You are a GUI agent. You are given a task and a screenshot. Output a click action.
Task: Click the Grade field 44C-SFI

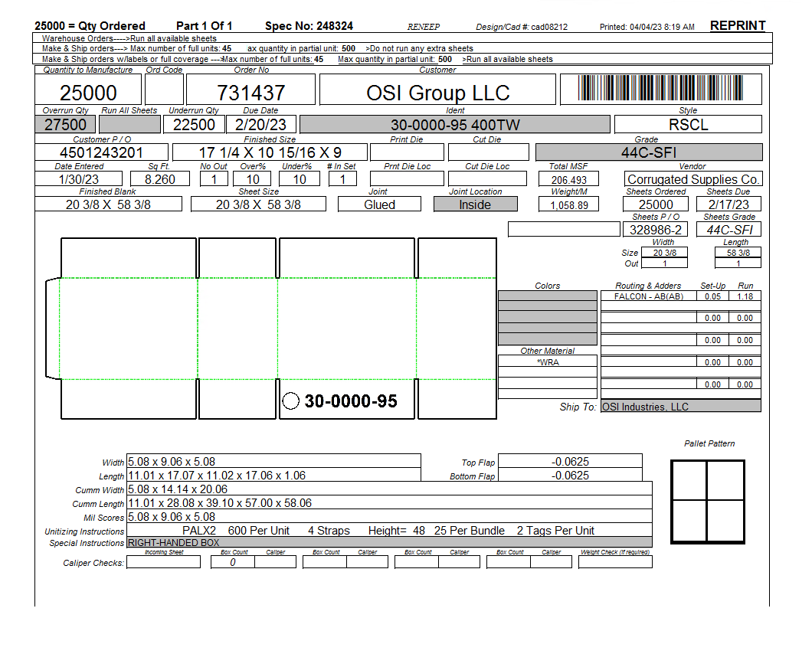(x=649, y=152)
